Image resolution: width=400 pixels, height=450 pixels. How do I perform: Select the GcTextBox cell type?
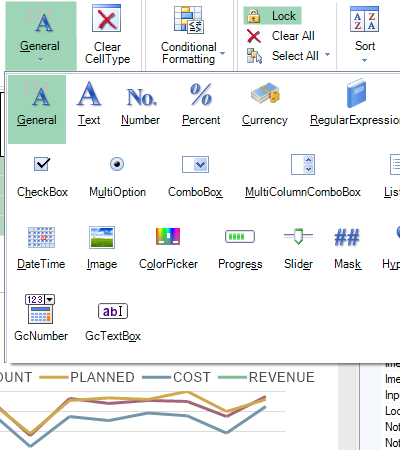tap(113, 322)
